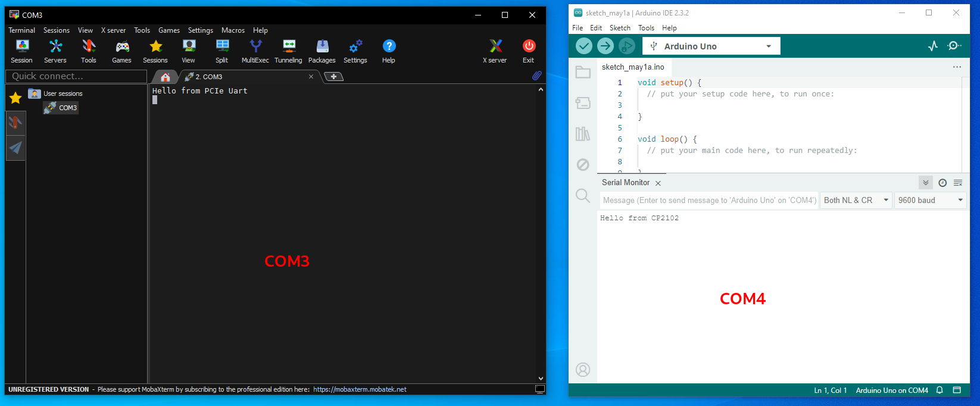This screenshot has height=406, width=980.
Task: Open the Sketch menu in Arduino IDE
Action: point(620,28)
